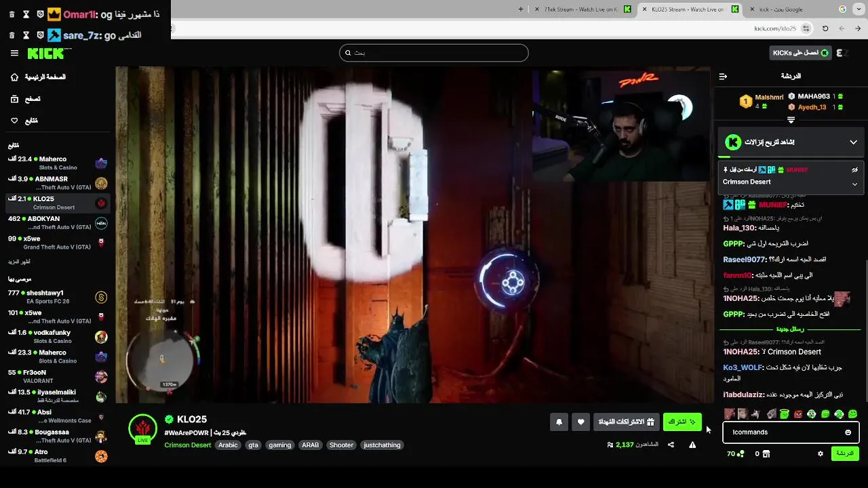Click the profile icon beside KICKs button
868x488 pixels.
coord(842,53)
